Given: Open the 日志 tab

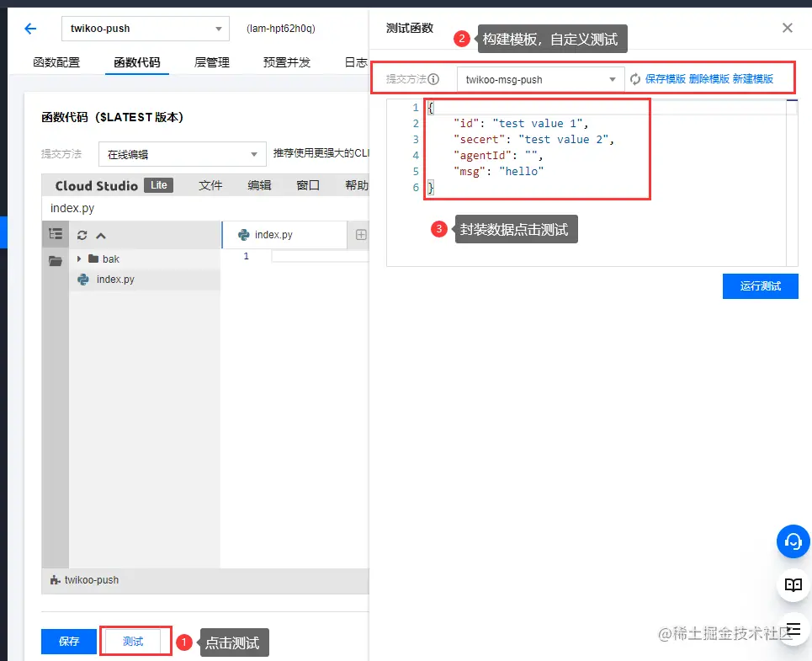Looking at the screenshot, I should tap(356, 62).
